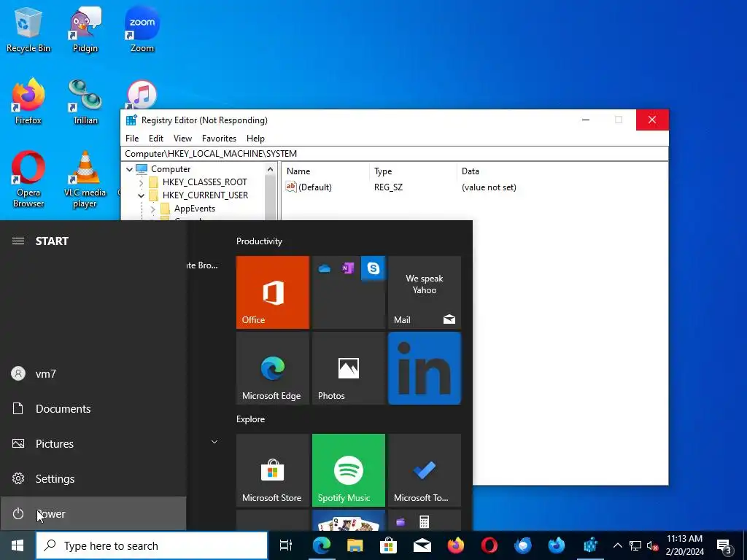747x560 pixels.
Task: Open Opera from the taskbar
Action: pyautogui.click(x=489, y=545)
